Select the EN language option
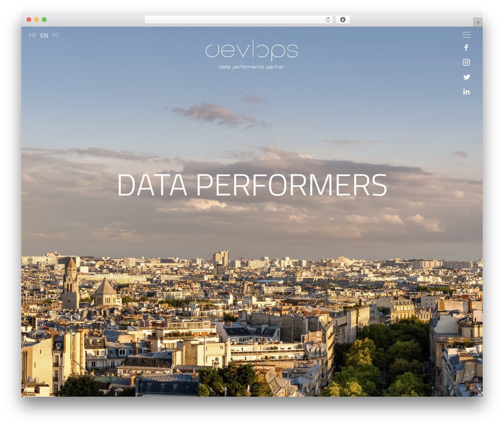The width and height of the screenshot is (504, 427). pos(44,35)
